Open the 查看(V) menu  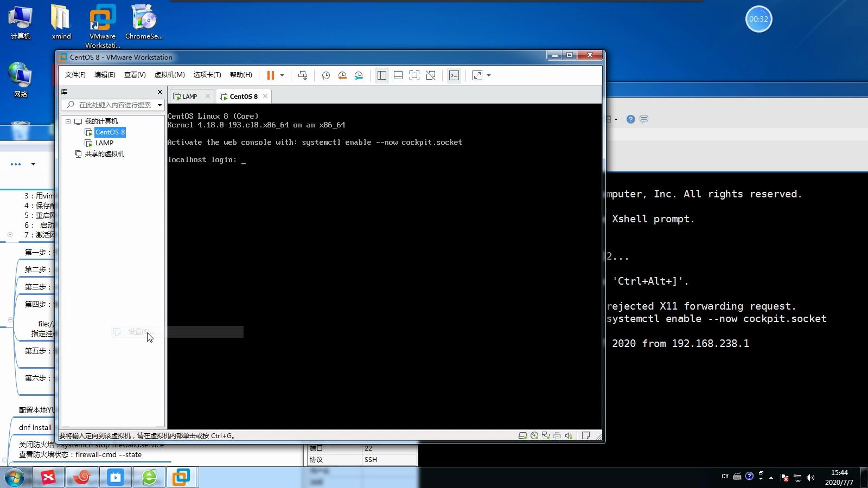click(135, 75)
